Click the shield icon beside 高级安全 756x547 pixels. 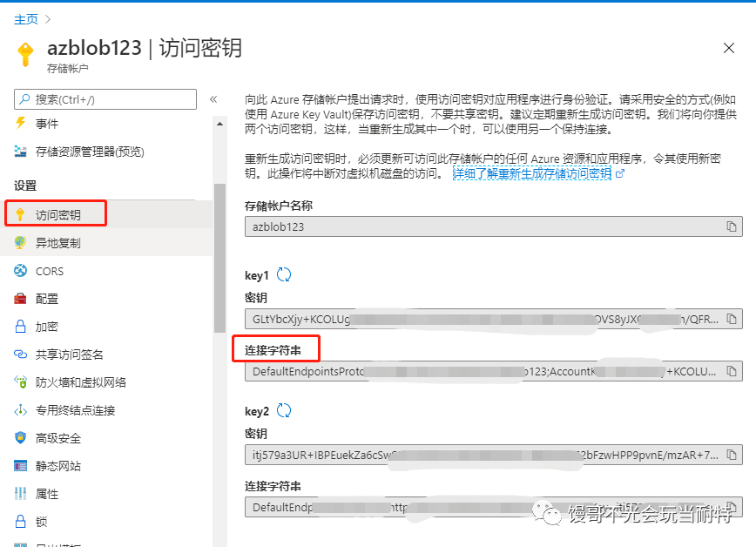tap(20, 437)
